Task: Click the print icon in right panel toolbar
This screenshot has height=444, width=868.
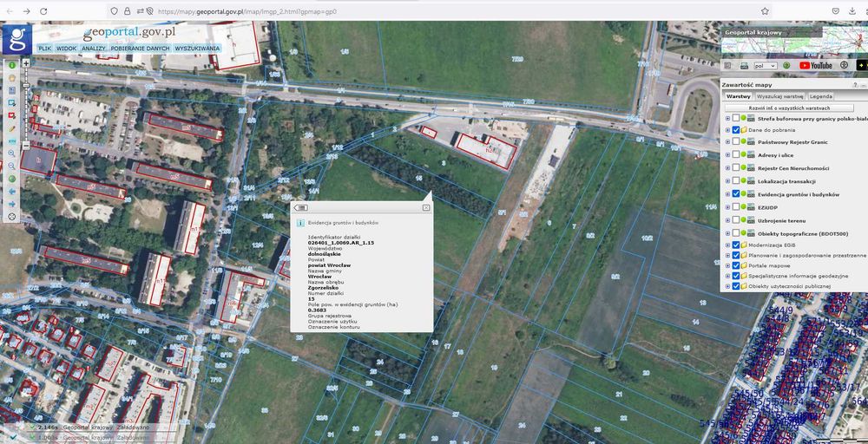Action: [744, 65]
